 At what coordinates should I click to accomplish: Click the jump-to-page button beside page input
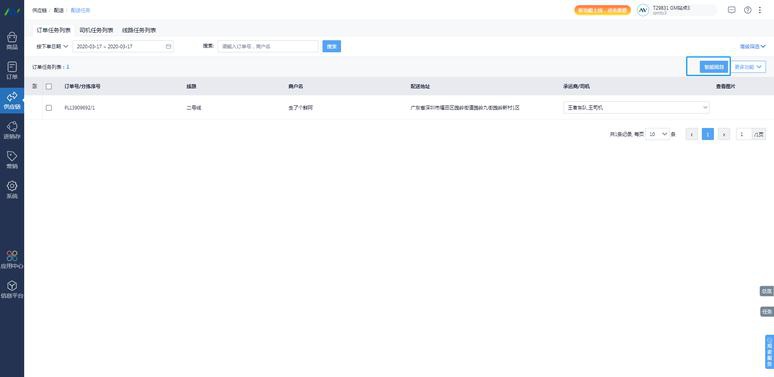[x=759, y=134]
